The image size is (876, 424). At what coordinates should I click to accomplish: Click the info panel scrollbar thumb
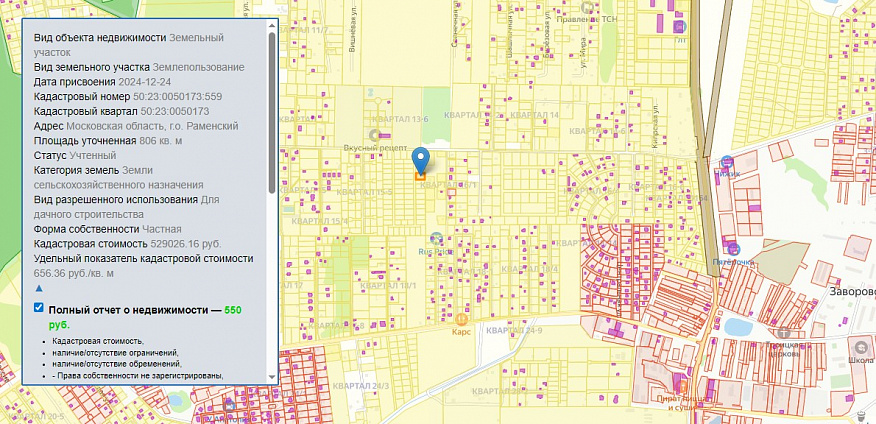click(x=272, y=112)
